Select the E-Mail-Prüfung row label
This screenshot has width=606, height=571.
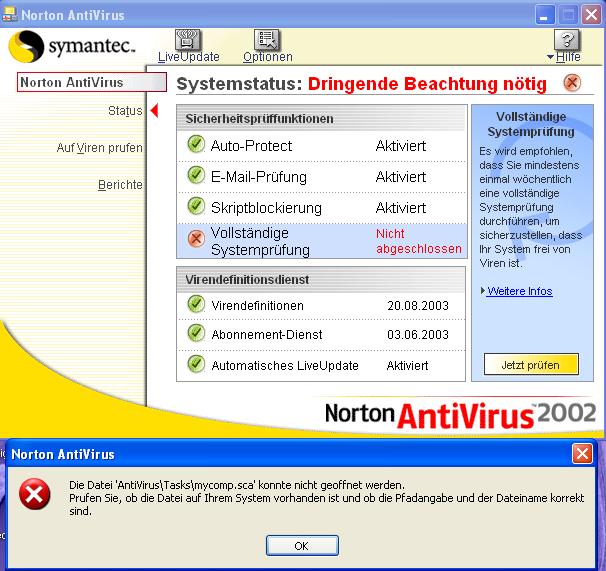click(x=259, y=177)
